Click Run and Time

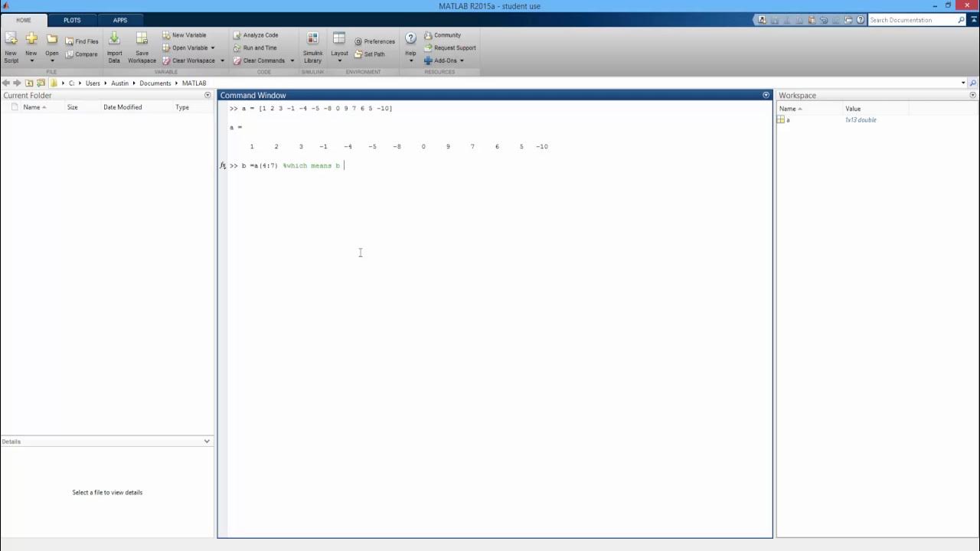(x=255, y=47)
